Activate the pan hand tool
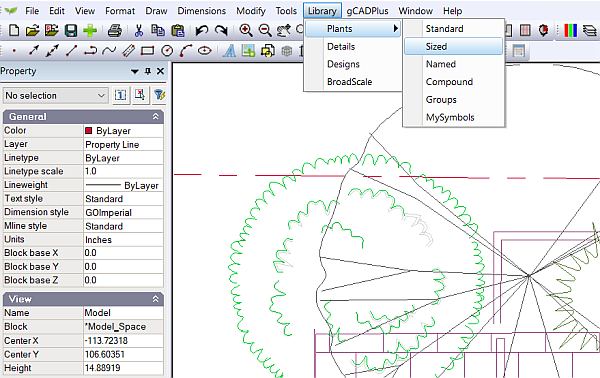This screenshot has height=378, width=600. [x=284, y=30]
